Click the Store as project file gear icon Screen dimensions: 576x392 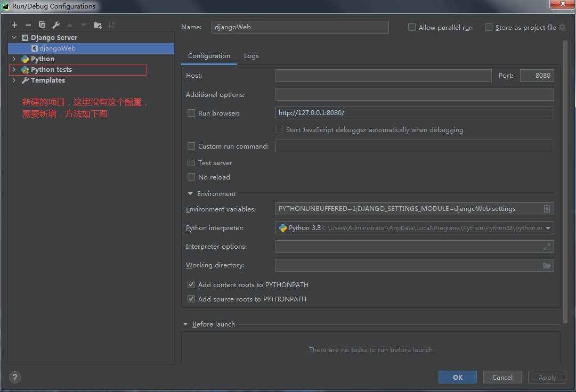point(562,28)
